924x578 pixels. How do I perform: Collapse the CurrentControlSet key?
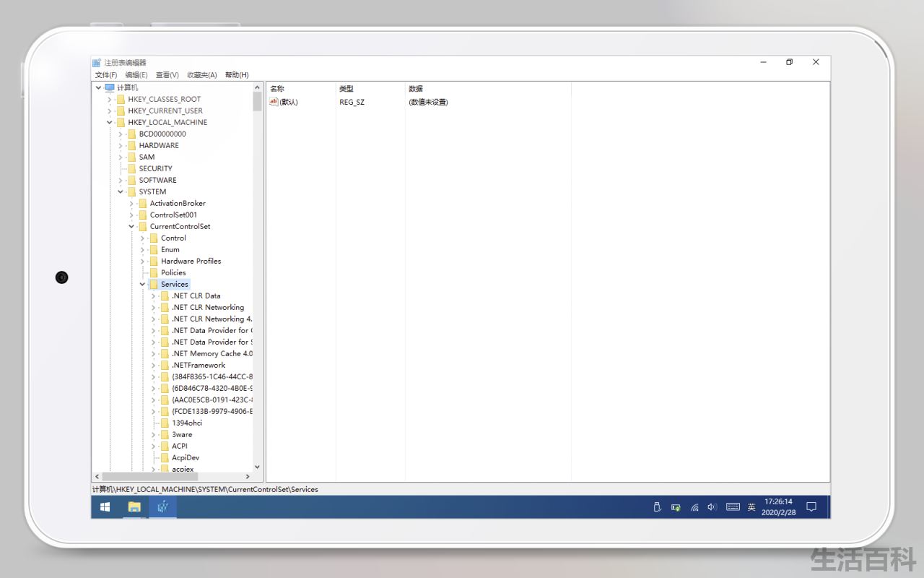click(x=131, y=226)
